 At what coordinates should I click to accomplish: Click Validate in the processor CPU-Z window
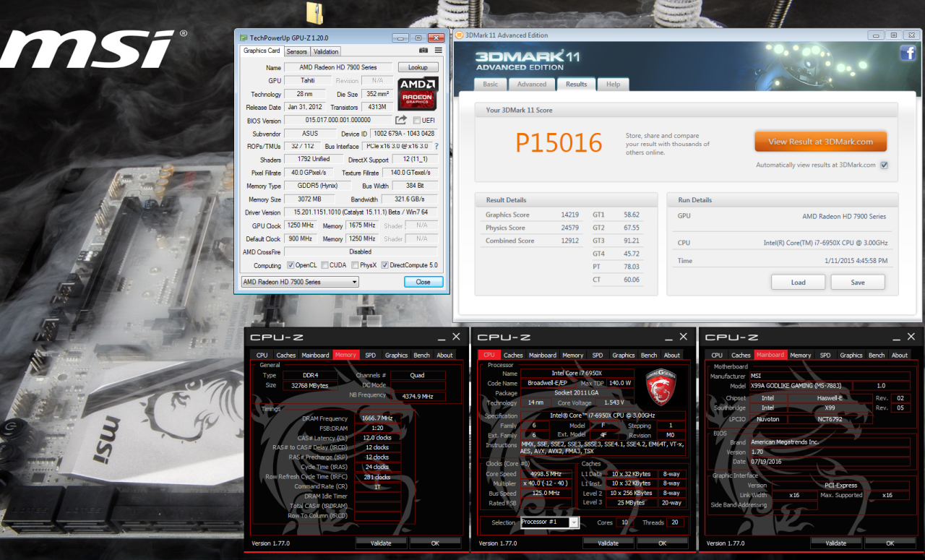point(608,543)
